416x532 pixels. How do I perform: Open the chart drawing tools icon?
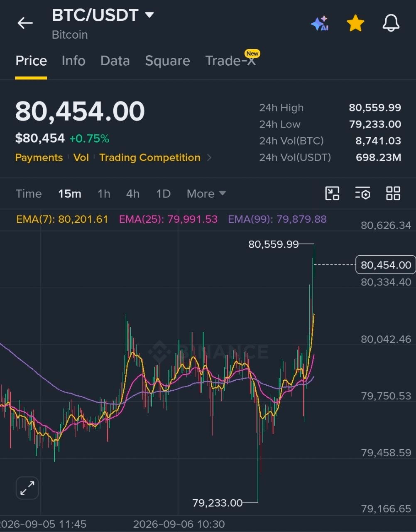[332, 193]
